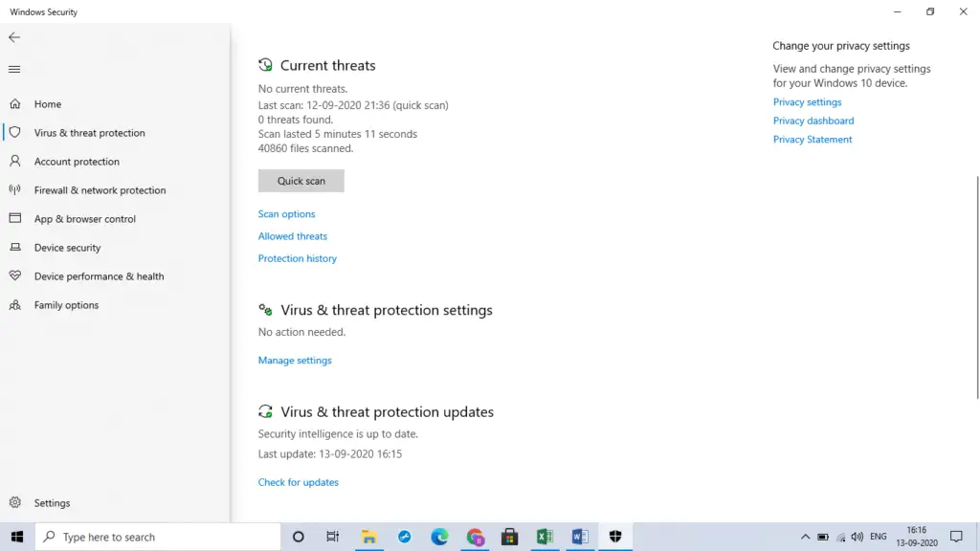The height and width of the screenshot is (551, 980).
Task: Click the page vertical scrollbar
Action: point(977,287)
